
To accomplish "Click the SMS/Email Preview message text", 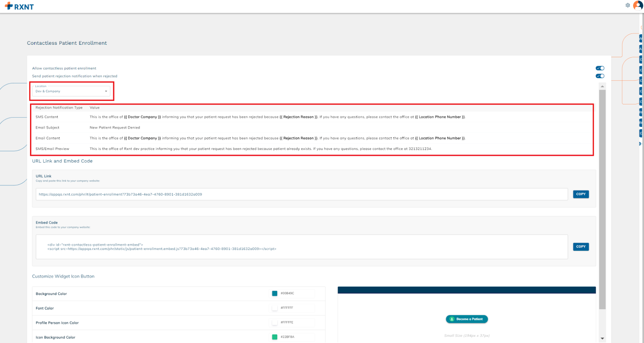I will tap(261, 149).
